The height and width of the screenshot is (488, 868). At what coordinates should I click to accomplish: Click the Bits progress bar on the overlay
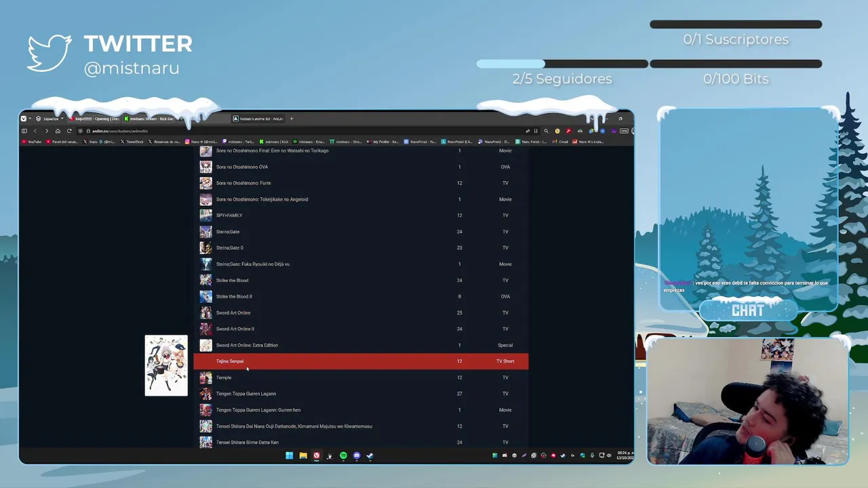[736, 64]
